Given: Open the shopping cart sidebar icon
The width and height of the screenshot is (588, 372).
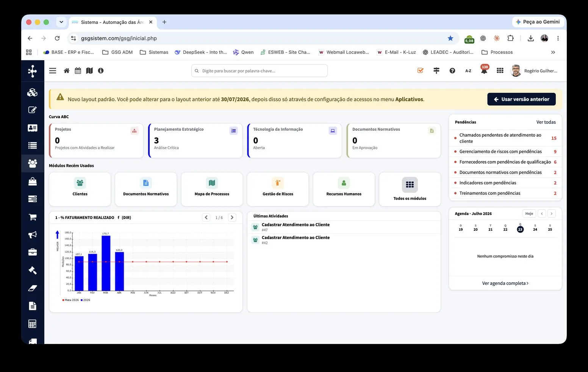Looking at the screenshot, I should point(33,217).
